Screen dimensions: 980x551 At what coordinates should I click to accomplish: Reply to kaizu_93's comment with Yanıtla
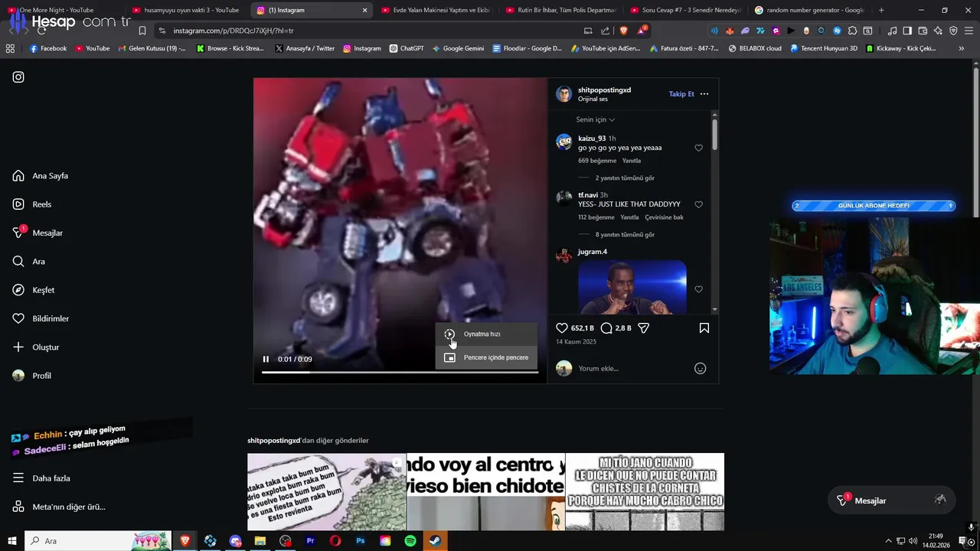(632, 161)
